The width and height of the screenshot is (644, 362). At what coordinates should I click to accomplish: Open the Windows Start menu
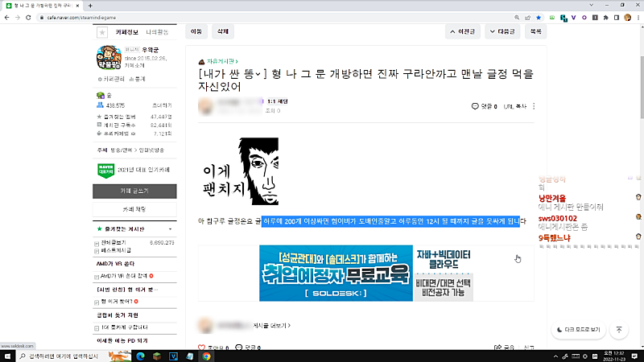[x=7, y=356]
